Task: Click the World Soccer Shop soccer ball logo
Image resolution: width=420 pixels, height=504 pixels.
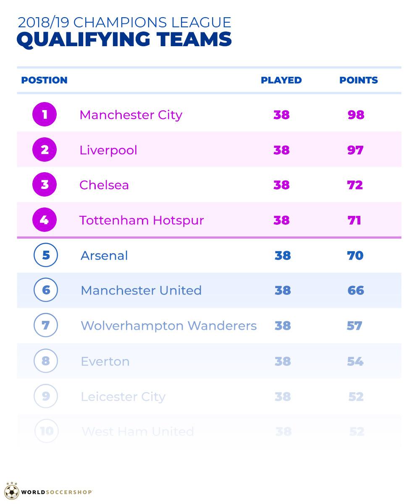Action: 11,491
